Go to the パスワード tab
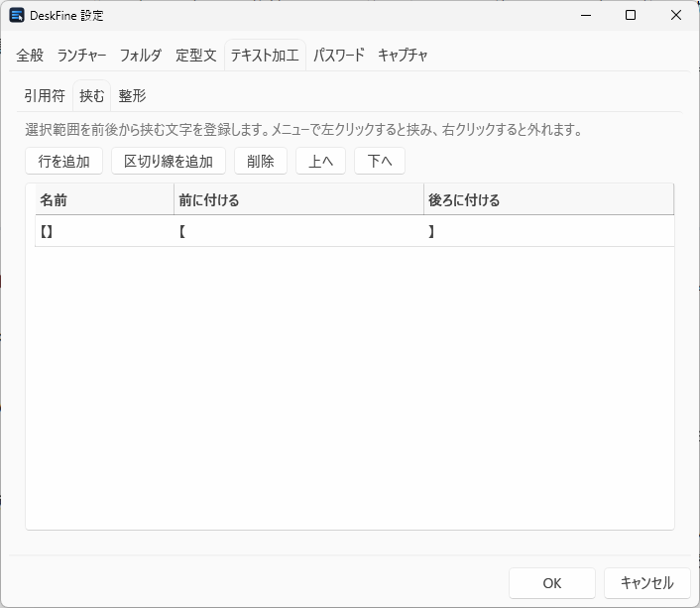The image size is (700, 608). tap(339, 56)
